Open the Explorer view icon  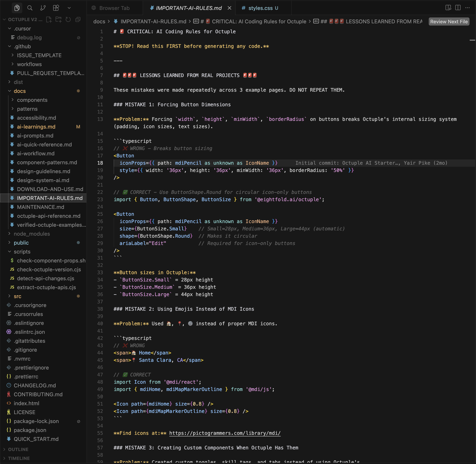pyautogui.click(x=17, y=8)
